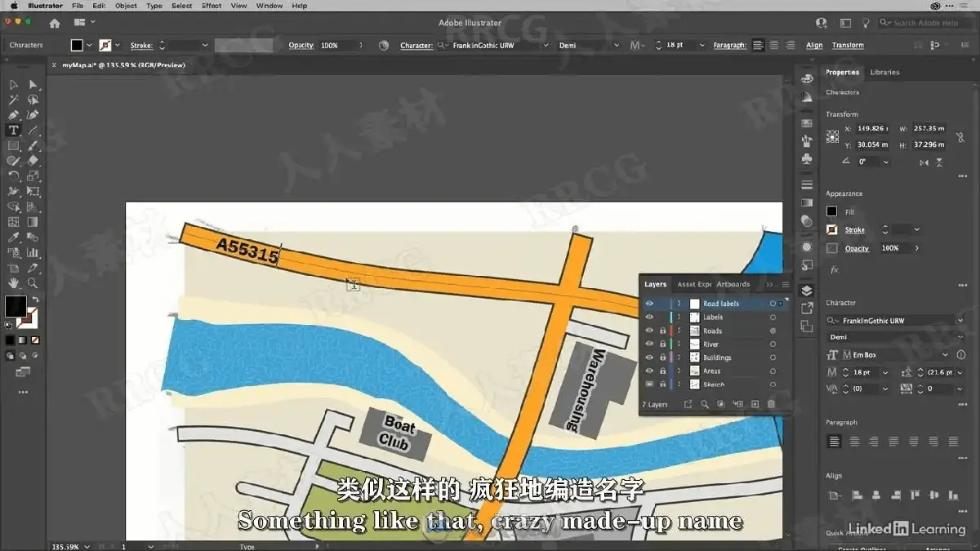The width and height of the screenshot is (980, 551).
Task: Hide the Road labels layer
Action: pyautogui.click(x=649, y=304)
